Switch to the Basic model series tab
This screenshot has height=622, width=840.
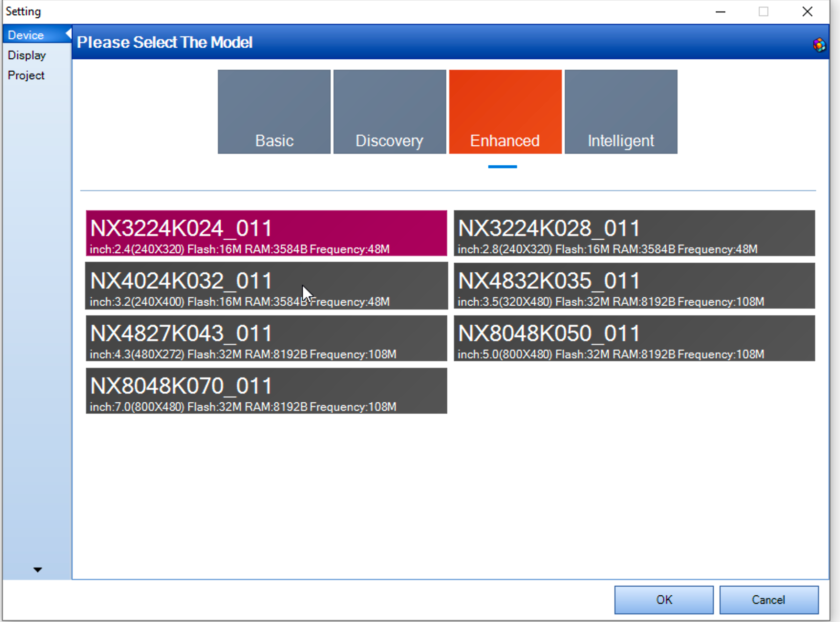point(274,111)
